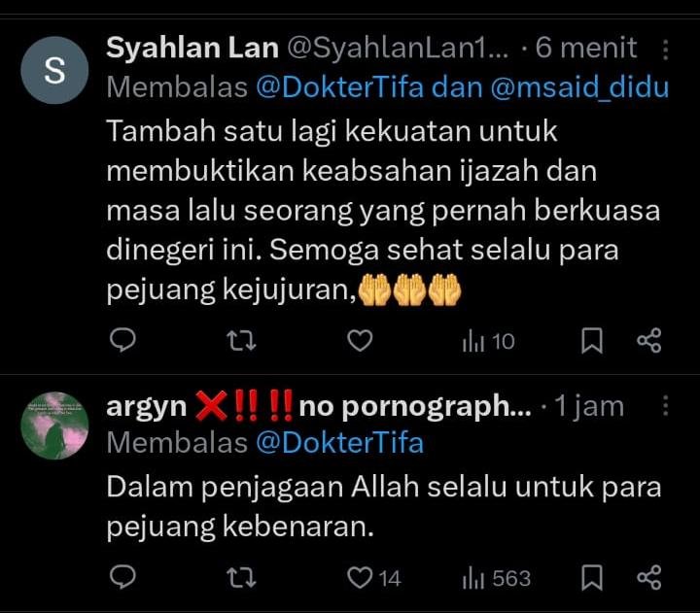Viewport: 700px width, 613px height.
Task: Retweet Syahlan Lan's reply
Action: [241, 341]
